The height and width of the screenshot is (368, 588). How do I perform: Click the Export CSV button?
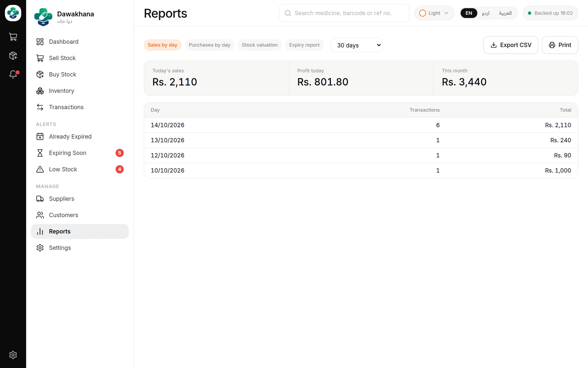pos(511,45)
